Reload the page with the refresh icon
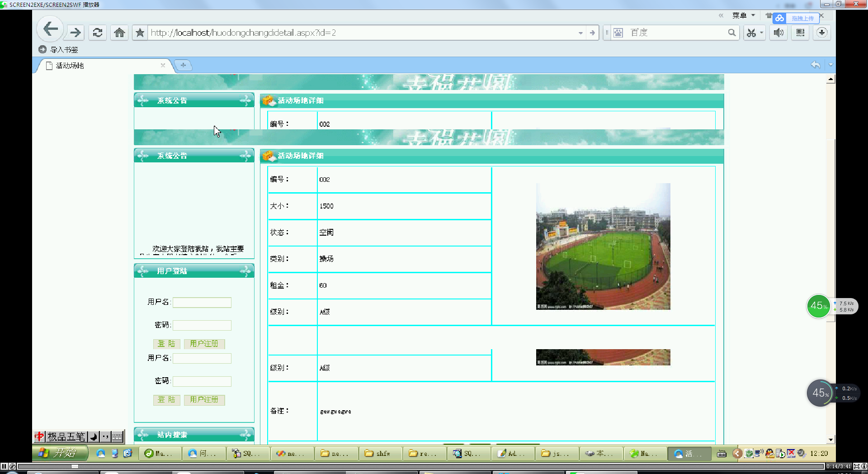Screen dimensions: 868x474 (x=97, y=33)
